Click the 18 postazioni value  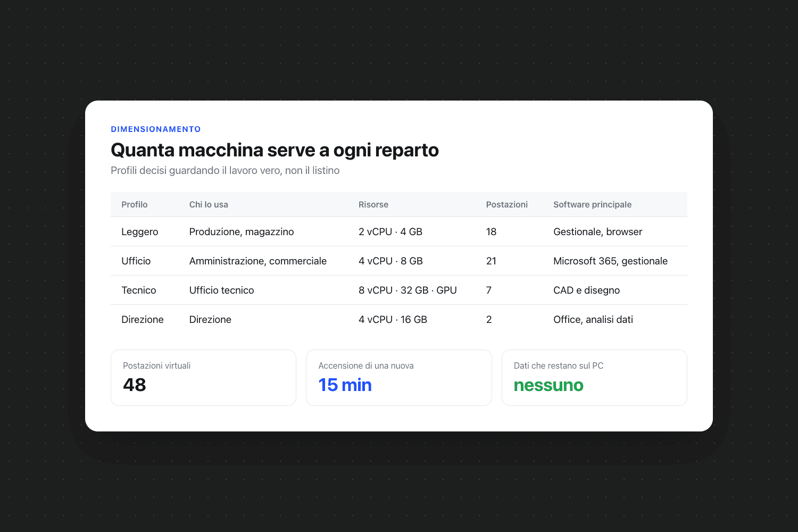(491, 231)
